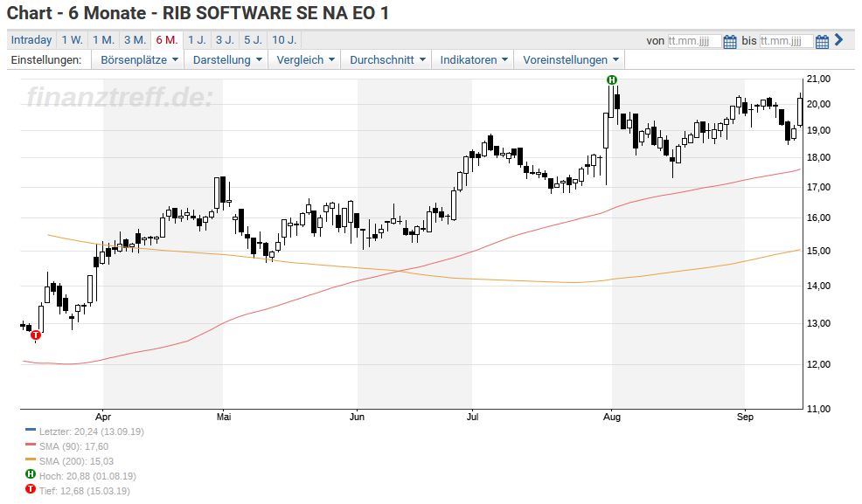Screen dimensions: 862x504
Task: Select the 5 J. time range tab
Action: [253, 40]
